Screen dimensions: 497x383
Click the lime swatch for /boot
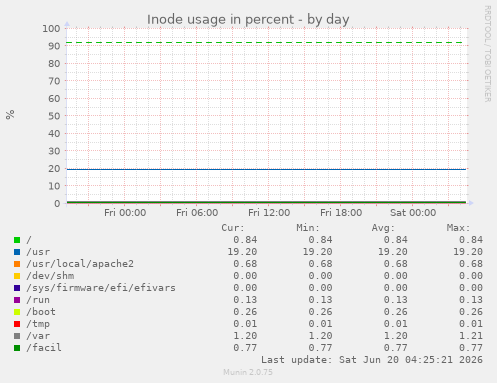click(x=17, y=312)
